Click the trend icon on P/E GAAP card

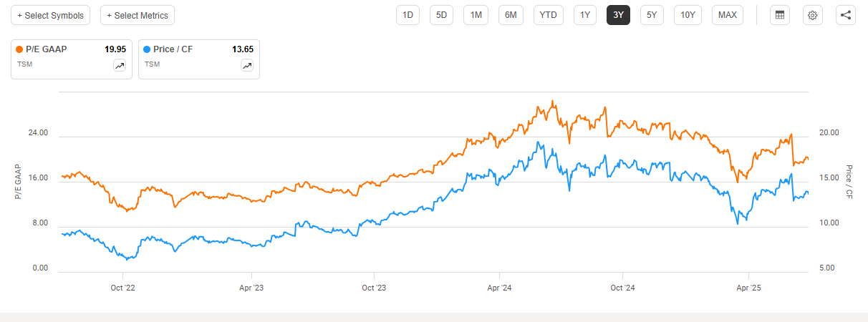pyautogui.click(x=119, y=66)
